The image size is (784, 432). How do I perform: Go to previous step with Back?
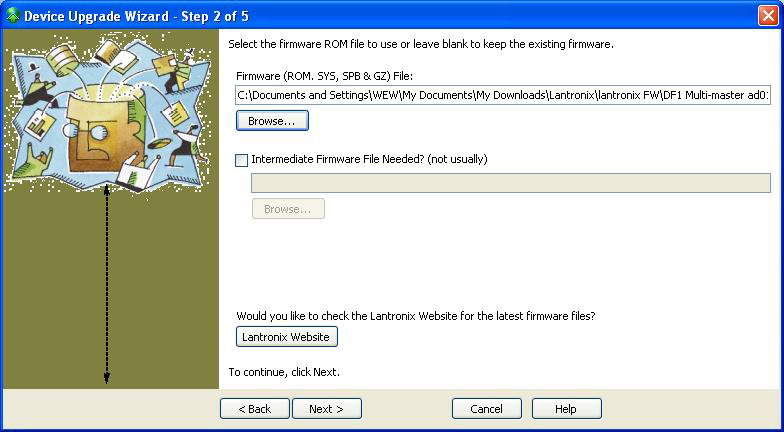tap(254, 408)
